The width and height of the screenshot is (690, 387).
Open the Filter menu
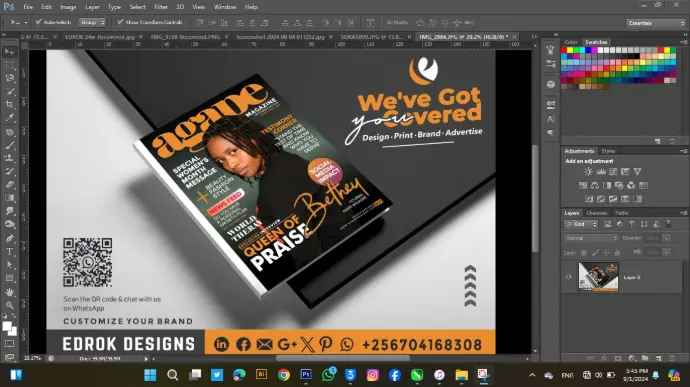[x=161, y=7]
